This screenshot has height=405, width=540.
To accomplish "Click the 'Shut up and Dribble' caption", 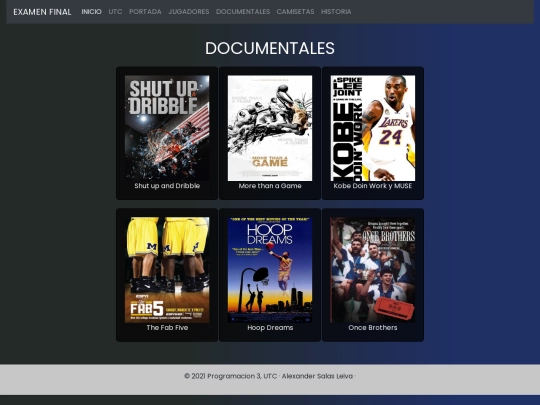I will point(167,186).
